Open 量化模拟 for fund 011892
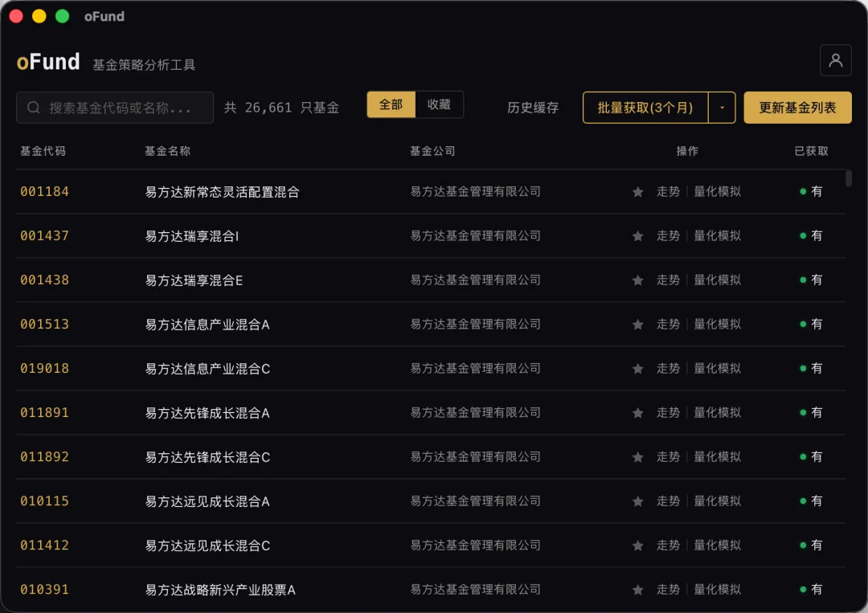 click(718, 457)
